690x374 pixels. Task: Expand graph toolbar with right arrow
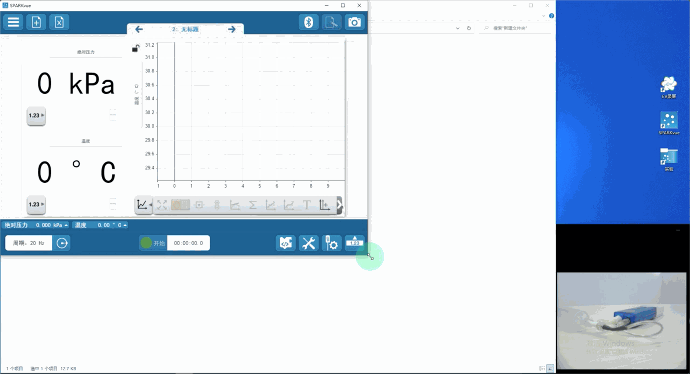pyautogui.click(x=339, y=205)
